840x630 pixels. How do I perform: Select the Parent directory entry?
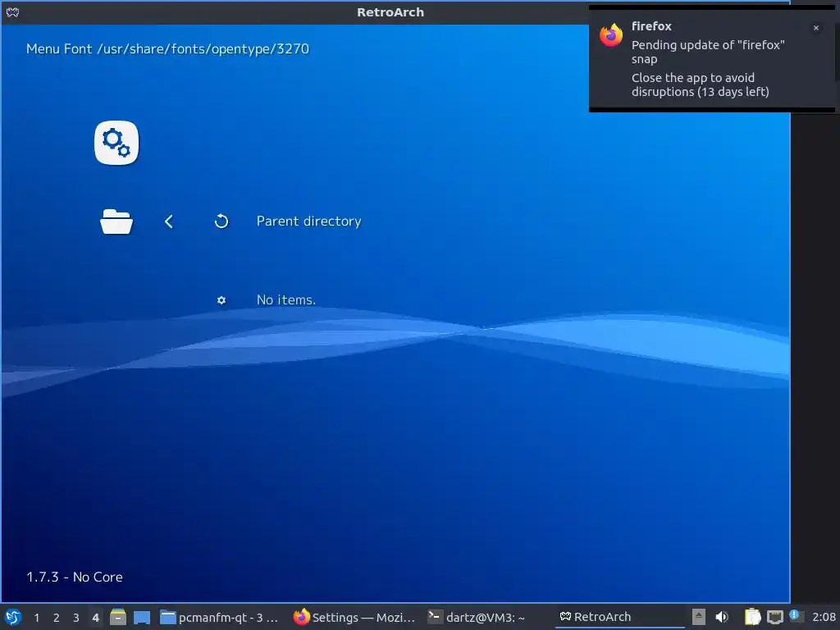tap(308, 221)
